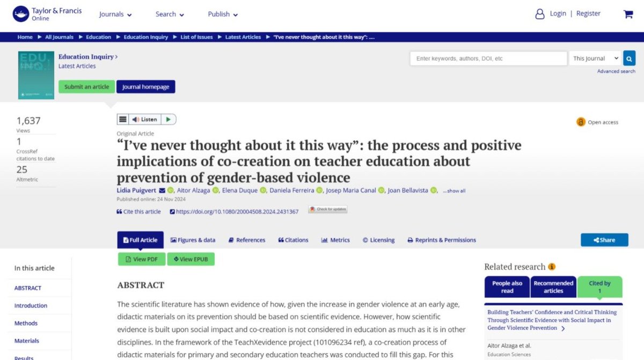Jump to Methods in the article sidebar
Viewport: 644px width, 360px height.
click(26, 324)
